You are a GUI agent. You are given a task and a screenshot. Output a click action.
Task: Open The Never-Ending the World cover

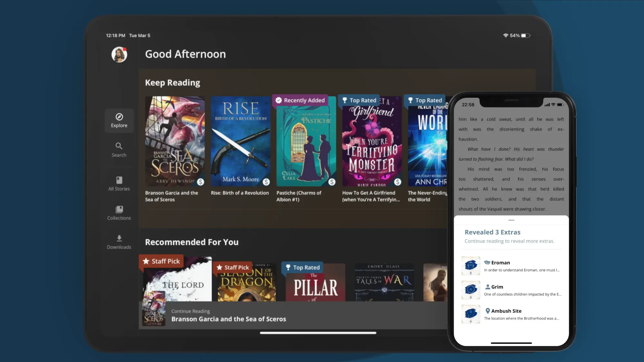point(428,141)
